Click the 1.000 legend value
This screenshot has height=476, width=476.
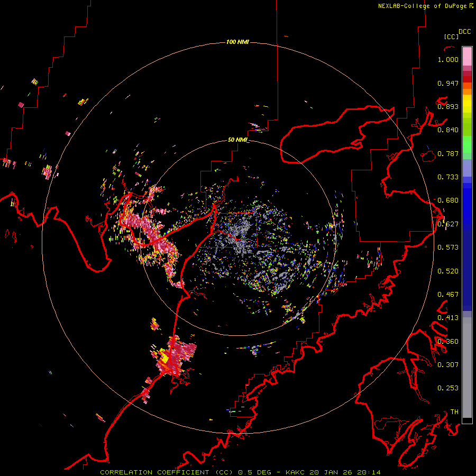448,59
